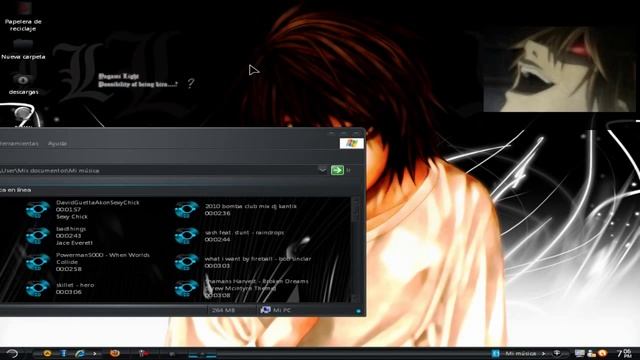Click the taskbar clock
This screenshot has height=360, width=640.
624,353
